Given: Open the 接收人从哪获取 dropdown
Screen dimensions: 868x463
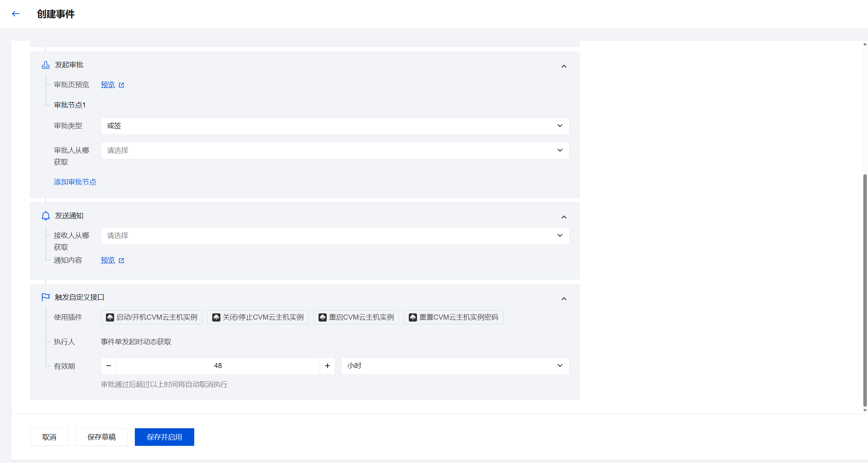Looking at the screenshot, I should click(x=335, y=236).
